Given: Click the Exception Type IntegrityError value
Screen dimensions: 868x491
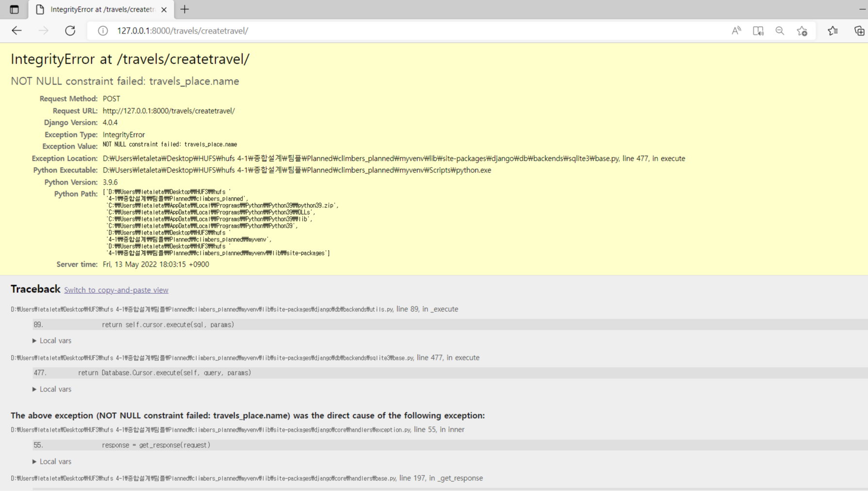Looking at the screenshot, I should pos(124,135).
